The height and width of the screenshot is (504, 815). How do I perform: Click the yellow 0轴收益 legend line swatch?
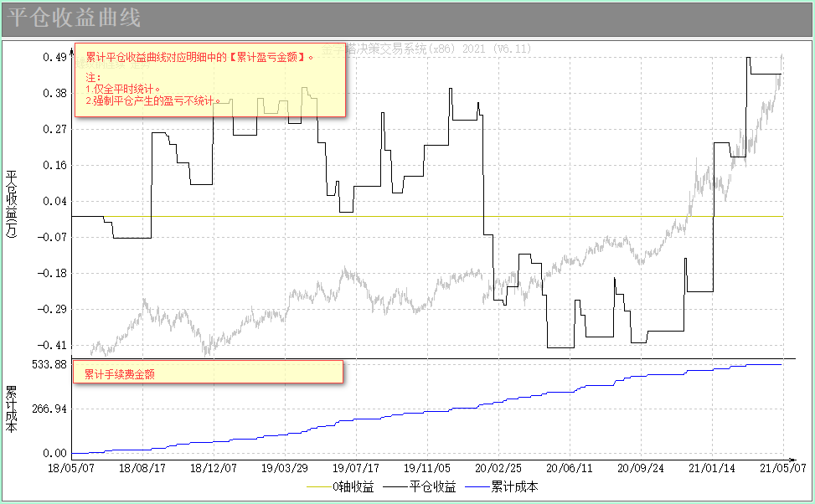319,487
